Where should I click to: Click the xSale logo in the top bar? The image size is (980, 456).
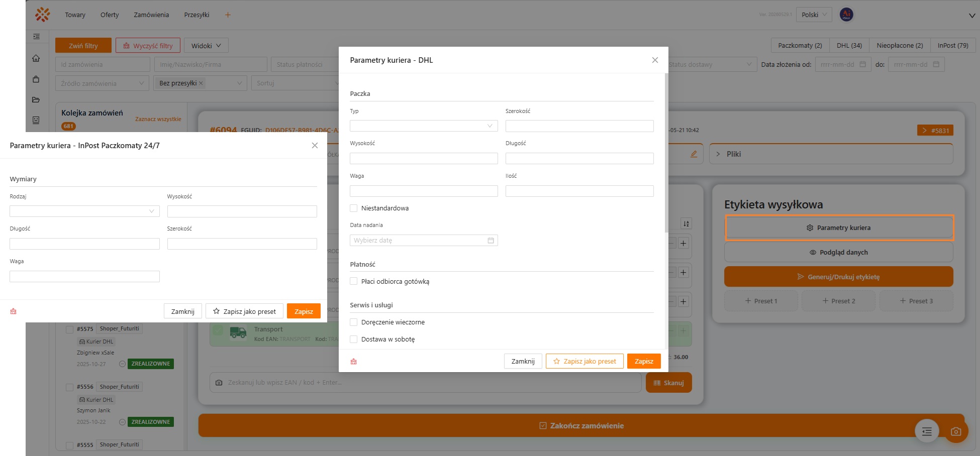click(43, 15)
